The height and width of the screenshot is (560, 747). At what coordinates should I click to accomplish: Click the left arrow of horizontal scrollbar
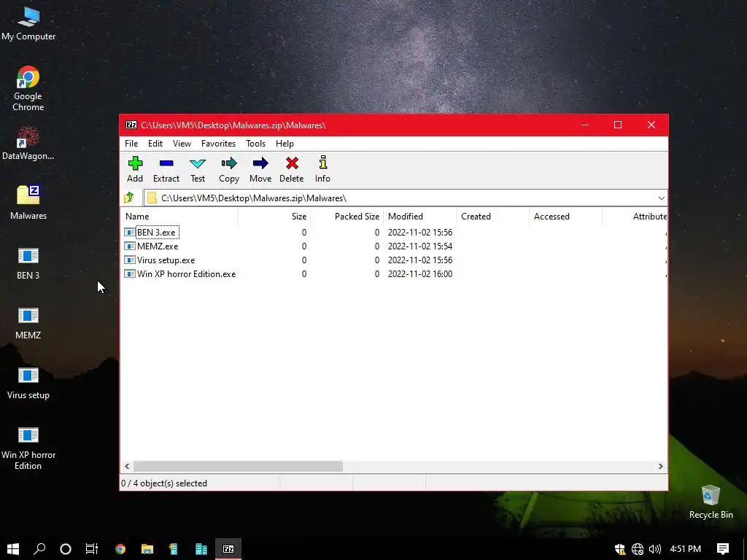point(127,466)
